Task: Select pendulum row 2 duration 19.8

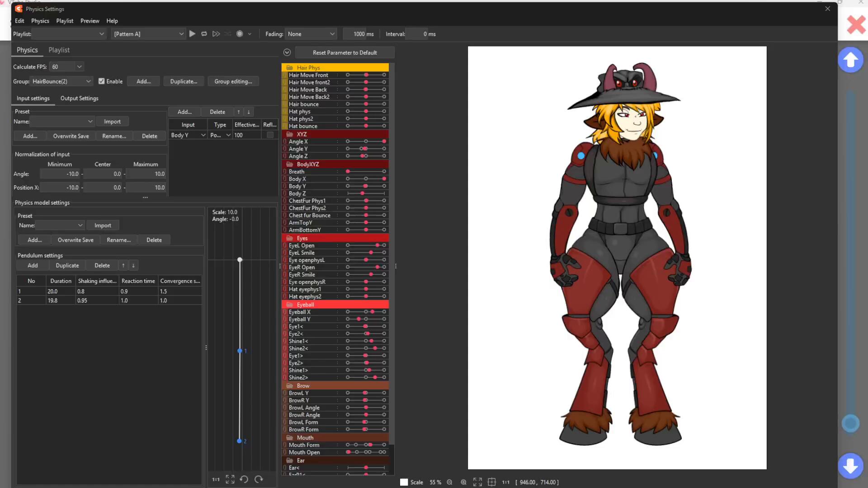Action: click(x=61, y=300)
